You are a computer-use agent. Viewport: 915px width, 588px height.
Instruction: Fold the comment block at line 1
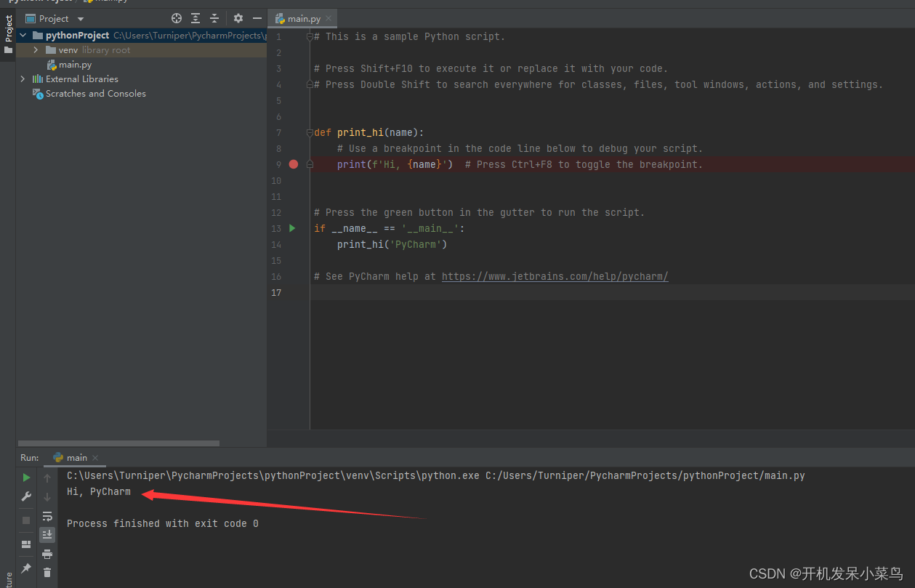[x=310, y=36]
